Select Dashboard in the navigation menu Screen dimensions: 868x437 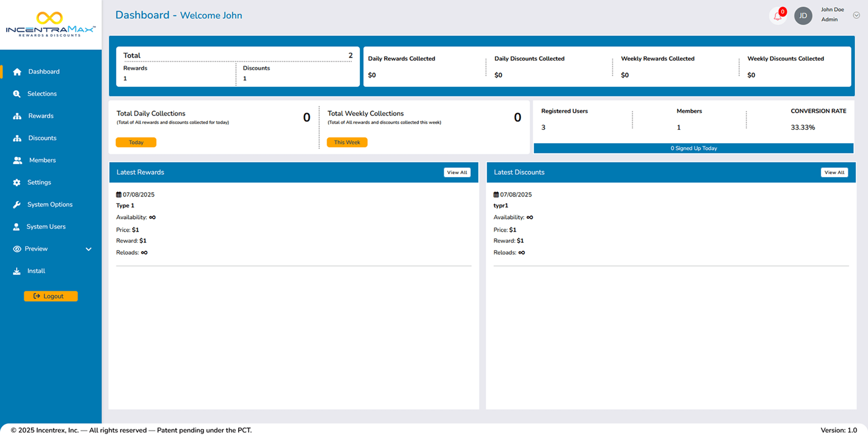click(x=44, y=71)
